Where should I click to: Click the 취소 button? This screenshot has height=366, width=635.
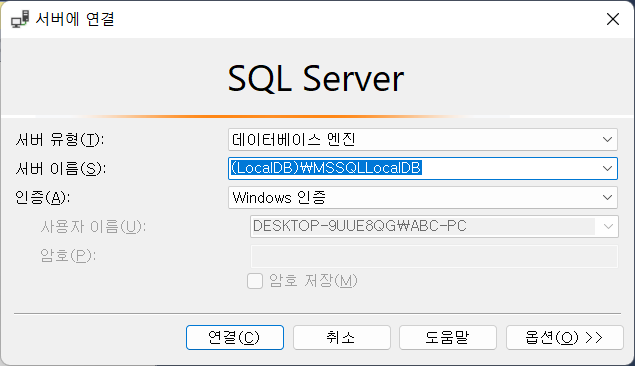pyautogui.click(x=341, y=337)
